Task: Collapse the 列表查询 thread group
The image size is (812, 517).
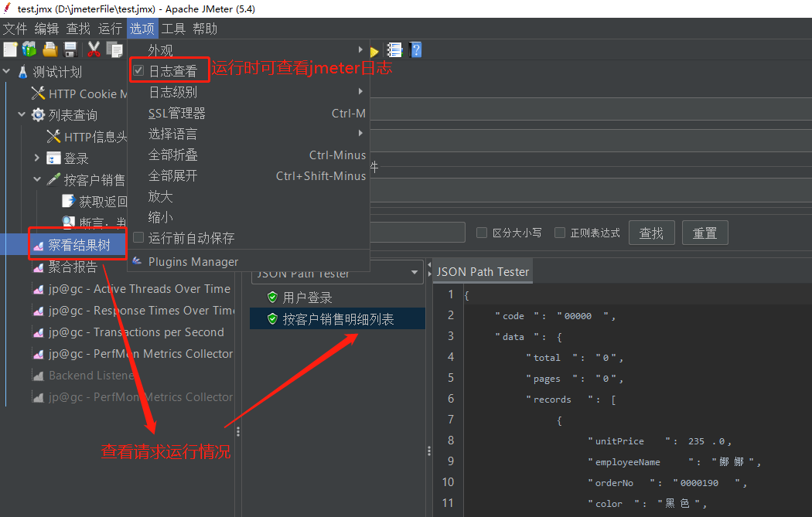Action: (x=22, y=114)
